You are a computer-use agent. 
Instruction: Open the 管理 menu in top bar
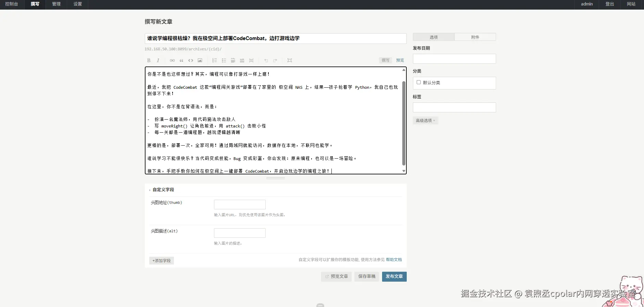pyautogui.click(x=56, y=4)
